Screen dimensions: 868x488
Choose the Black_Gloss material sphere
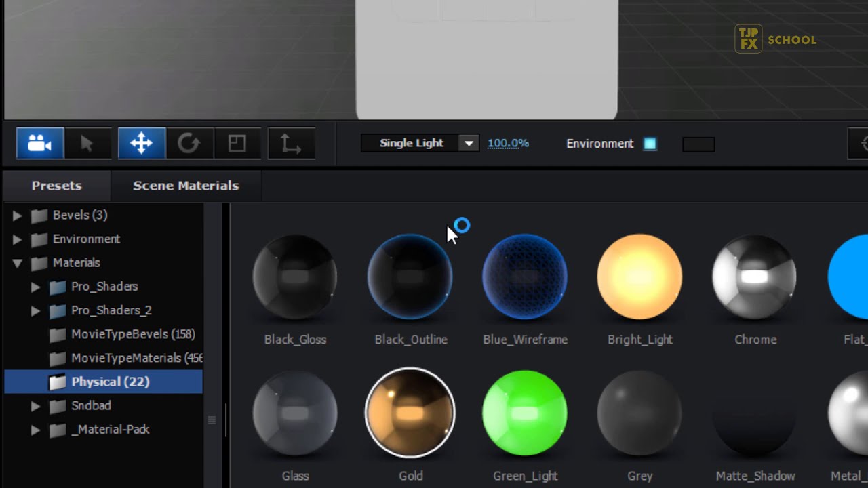tap(295, 277)
